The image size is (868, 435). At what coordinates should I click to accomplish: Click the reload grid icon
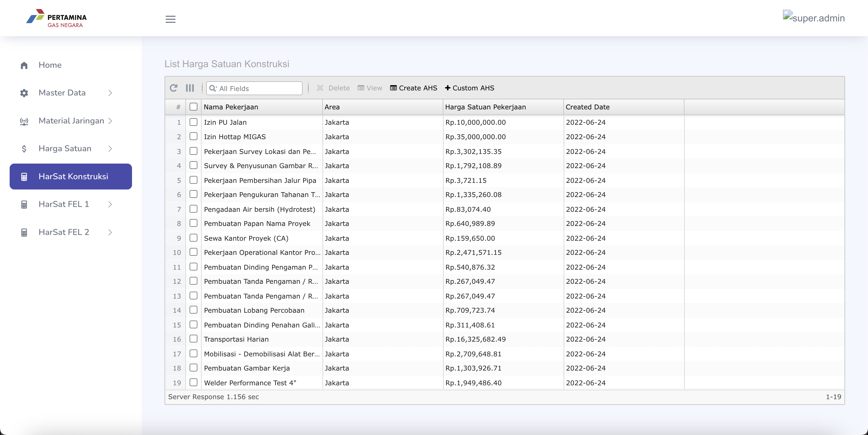174,88
